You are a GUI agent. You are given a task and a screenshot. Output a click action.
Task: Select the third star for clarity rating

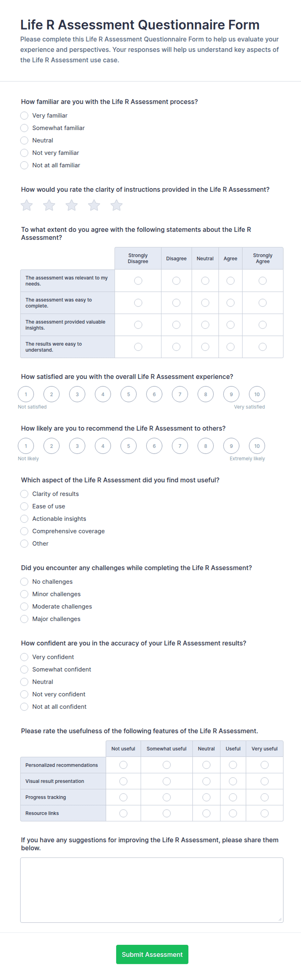click(72, 206)
